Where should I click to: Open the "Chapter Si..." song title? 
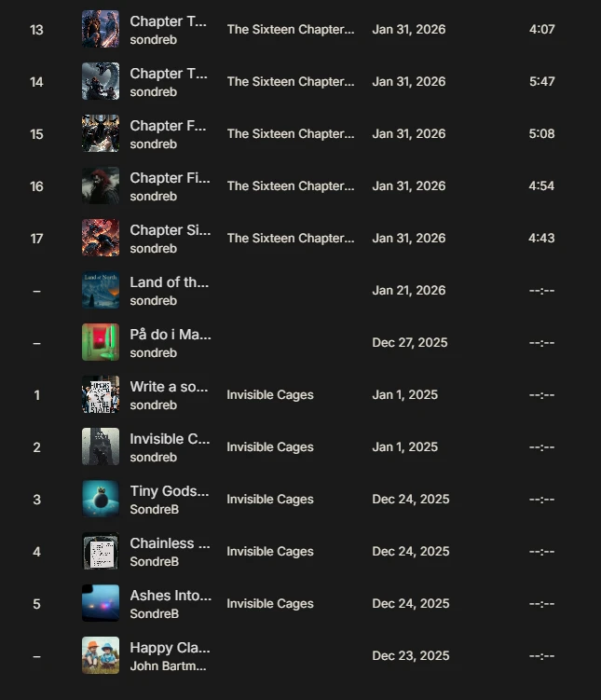coord(170,229)
